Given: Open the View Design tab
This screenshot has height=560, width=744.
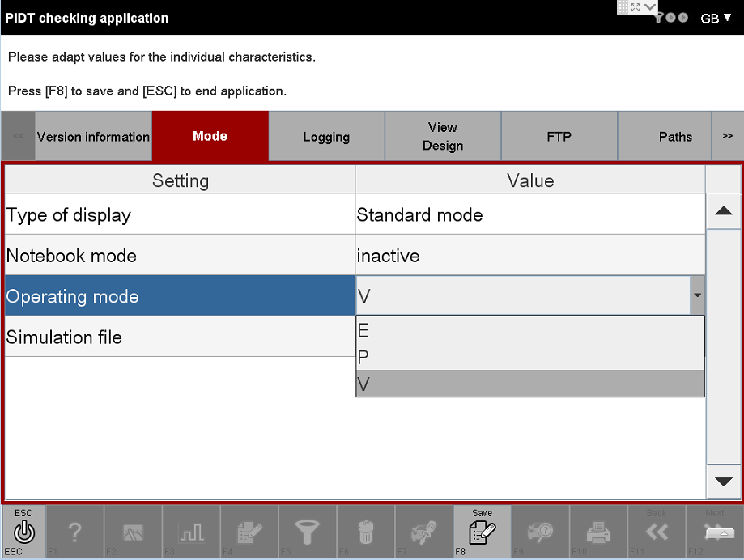Looking at the screenshot, I should [x=443, y=137].
